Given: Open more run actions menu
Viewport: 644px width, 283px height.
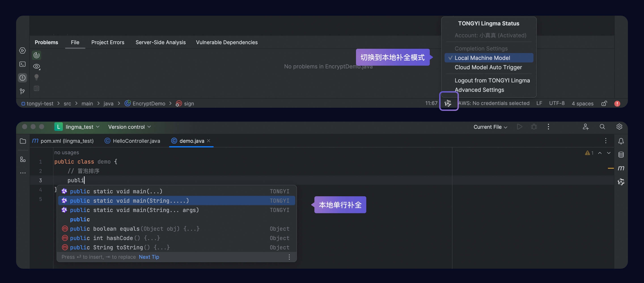Looking at the screenshot, I should tap(549, 127).
